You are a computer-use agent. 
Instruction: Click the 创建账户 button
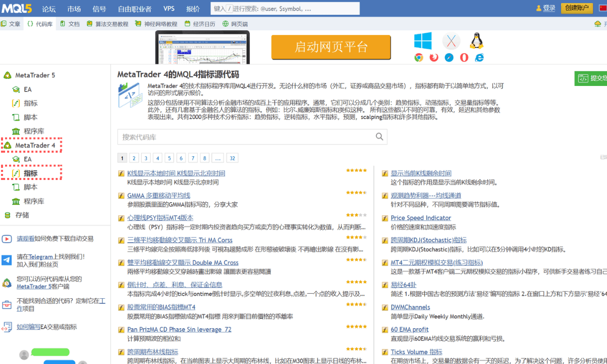(577, 9)
